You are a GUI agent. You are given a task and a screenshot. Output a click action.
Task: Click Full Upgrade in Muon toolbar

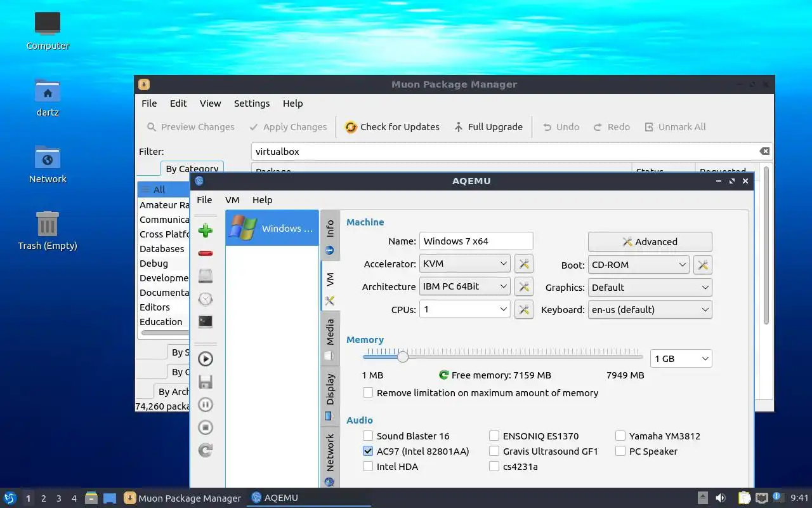(488, 127)
